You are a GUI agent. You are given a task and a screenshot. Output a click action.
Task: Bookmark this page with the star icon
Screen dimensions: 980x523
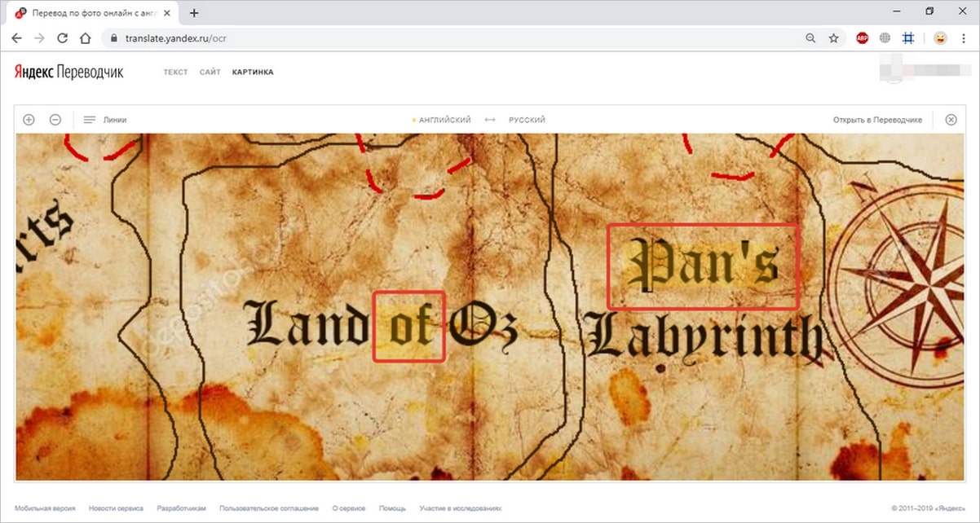point(833,38)
